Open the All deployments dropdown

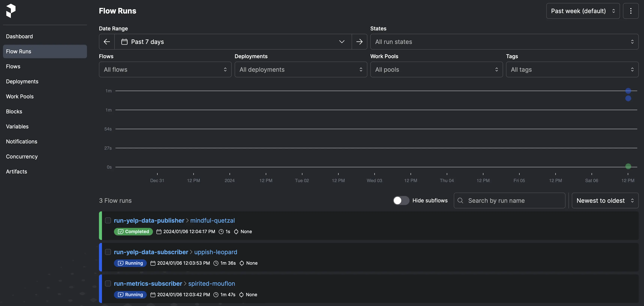tap(301, 69)
